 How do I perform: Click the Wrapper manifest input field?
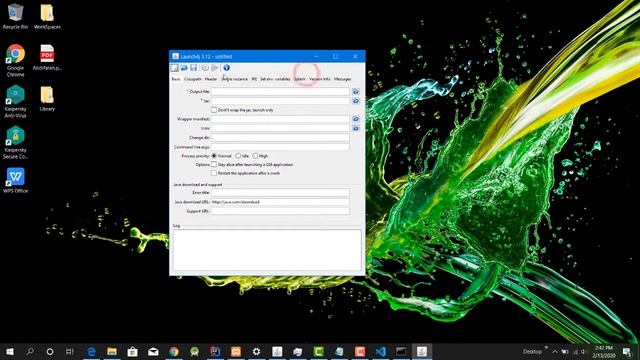click(280, 119)
